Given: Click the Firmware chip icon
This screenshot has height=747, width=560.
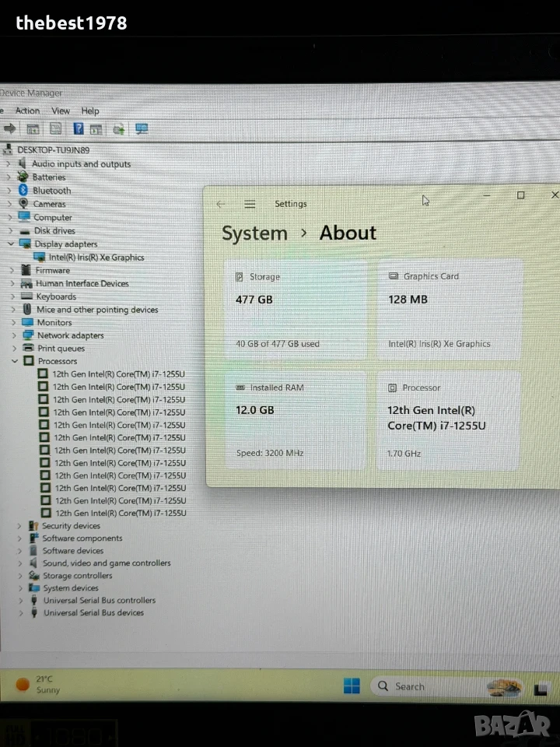Looking at the screenshot, I should 26,270.
